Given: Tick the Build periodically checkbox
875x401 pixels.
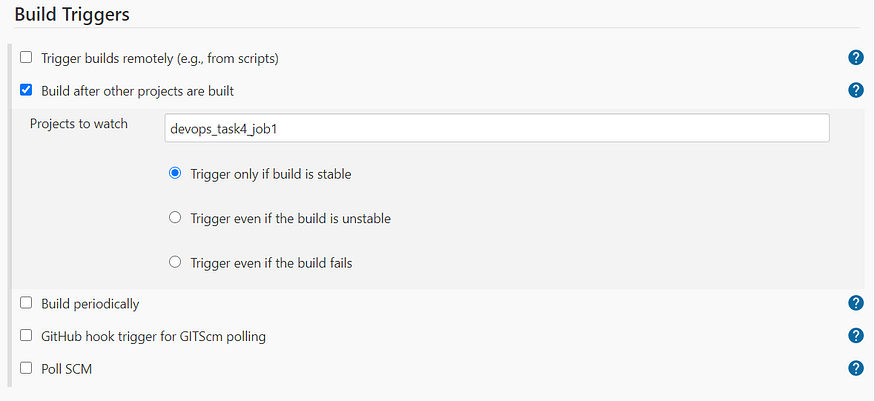Looking at the screenshot, I should (26, 303).
